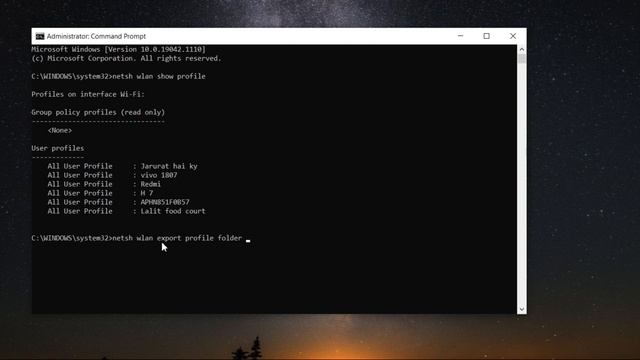Viewport: 640px width, 360px height.
Task: Click the Microsoft Windows version line
Action: coord(118,49)
